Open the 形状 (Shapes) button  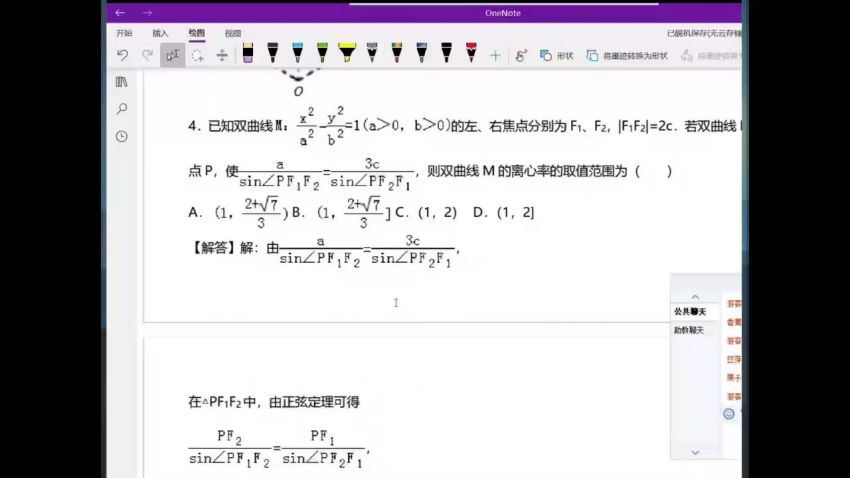(x=557, y=55)
